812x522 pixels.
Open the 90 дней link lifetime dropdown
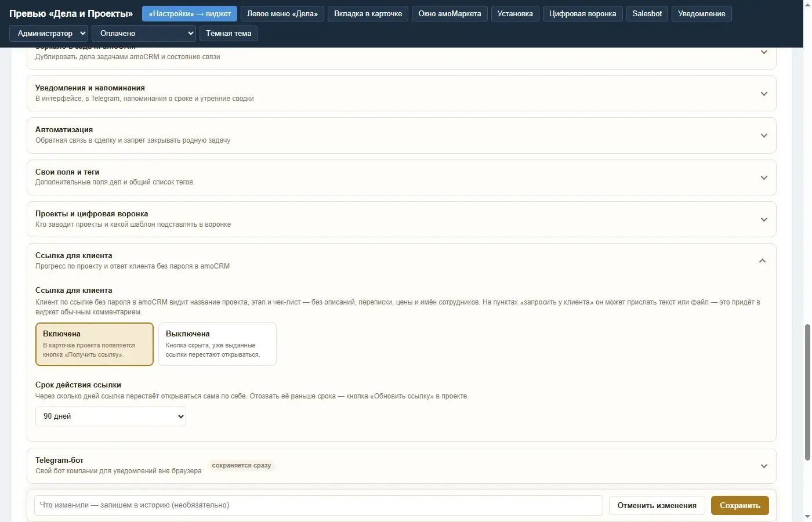[111, 416]
